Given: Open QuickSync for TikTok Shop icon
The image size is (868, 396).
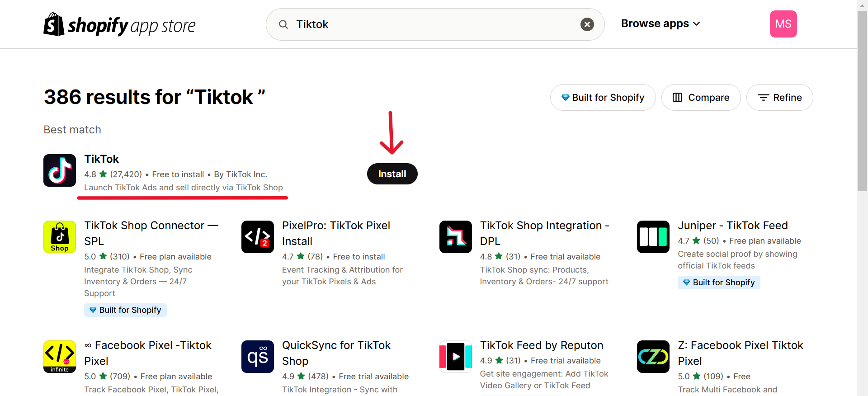Looking at the screenshot, I should point(258,357).
